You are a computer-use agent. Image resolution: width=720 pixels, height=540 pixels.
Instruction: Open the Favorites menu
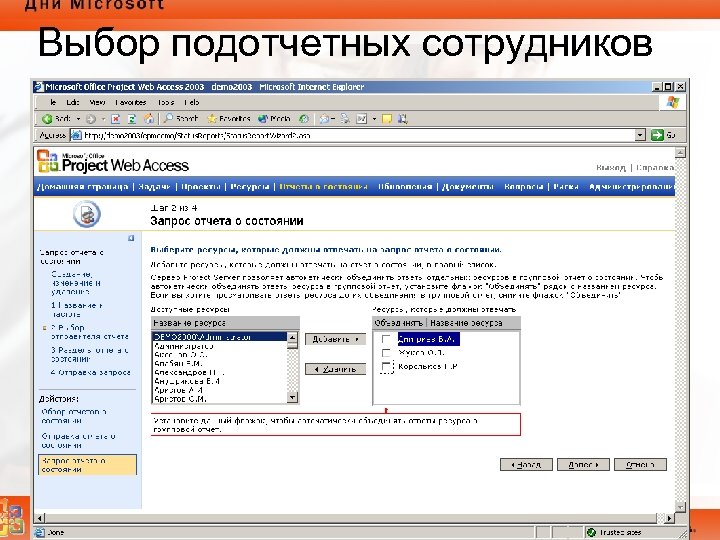click(x=131, y=102)
